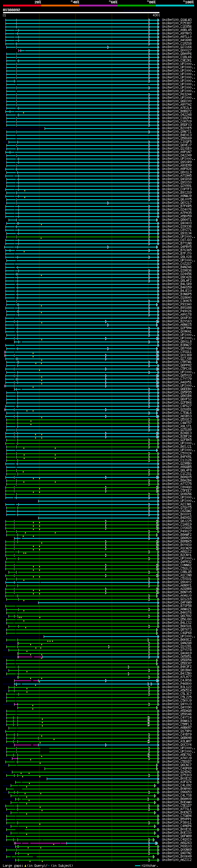197x868 pixels.
Task: Select the UniRef100_Q00X27 label
Action: 176,50
